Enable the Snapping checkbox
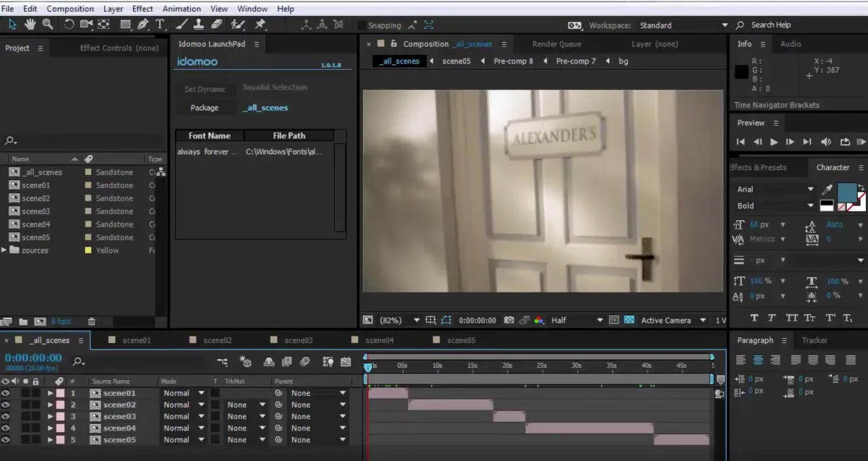Viewport: 868px width, 461px height. click(x=362, y=25)
